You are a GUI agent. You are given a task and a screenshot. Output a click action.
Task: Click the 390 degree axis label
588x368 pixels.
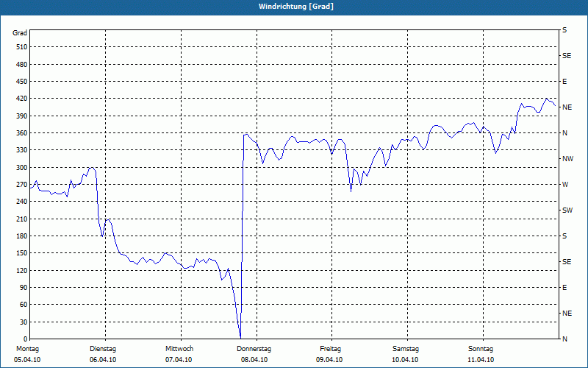point(22,116)
